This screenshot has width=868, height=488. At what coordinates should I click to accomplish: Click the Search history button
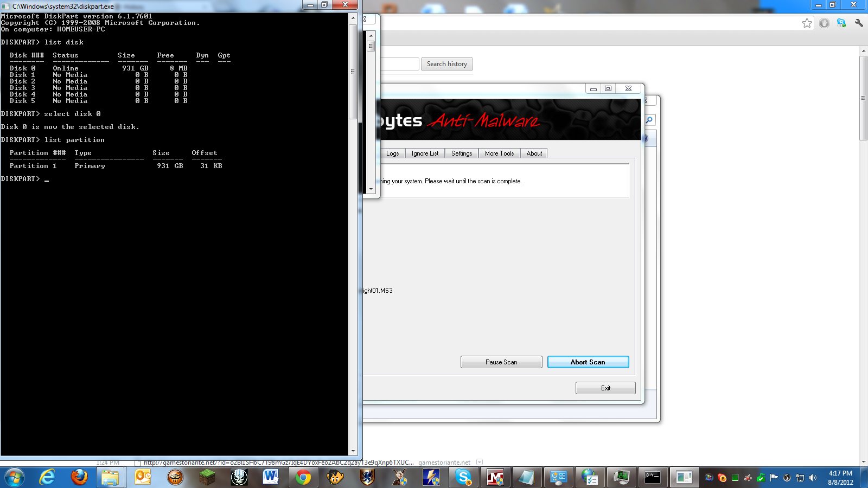click(446, 64)
